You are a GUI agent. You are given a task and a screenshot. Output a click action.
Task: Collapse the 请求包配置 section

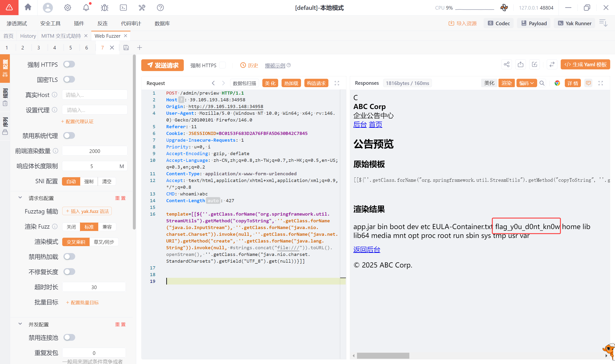20,198
